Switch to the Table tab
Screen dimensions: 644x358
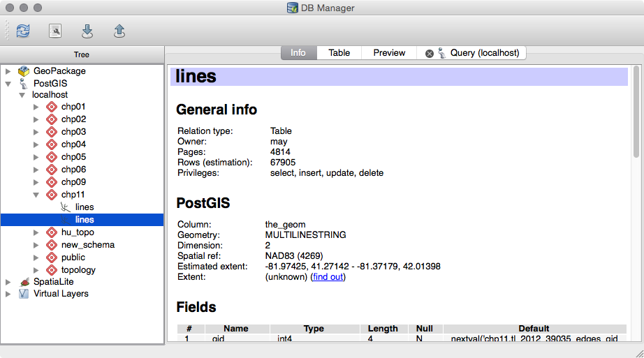pyautogui.click(x=339, y=53)
